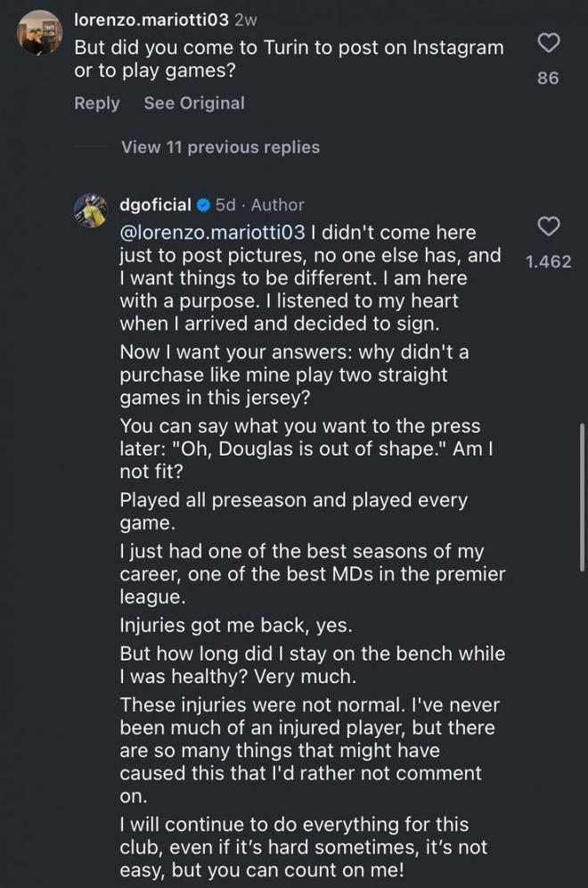Click the 5d timestamp on dgoficial's reply
This screenshot has height=888, width=588.
[226, 205]
